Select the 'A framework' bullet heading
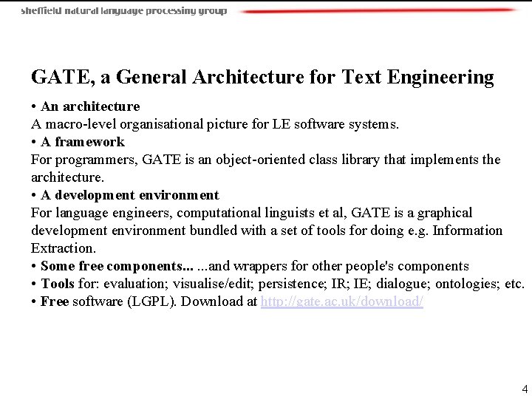Image resolution: width=532 pixels, height=399 pixels. click(x=83, y=142)
